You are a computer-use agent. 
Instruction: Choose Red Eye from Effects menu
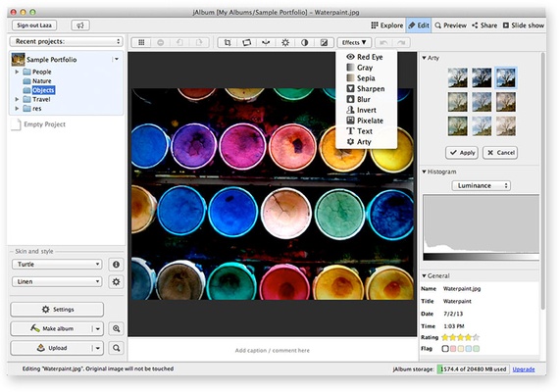coord(366,57)
